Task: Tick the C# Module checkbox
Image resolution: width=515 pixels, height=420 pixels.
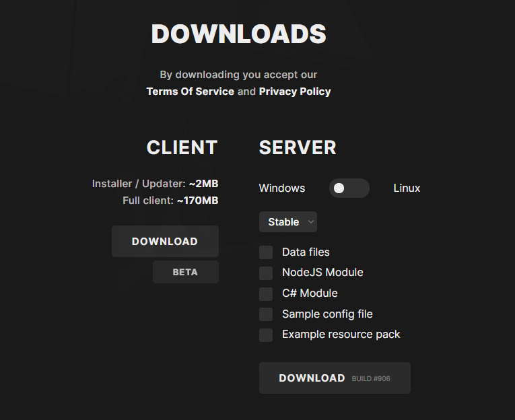Action: (x=266, y=293)
